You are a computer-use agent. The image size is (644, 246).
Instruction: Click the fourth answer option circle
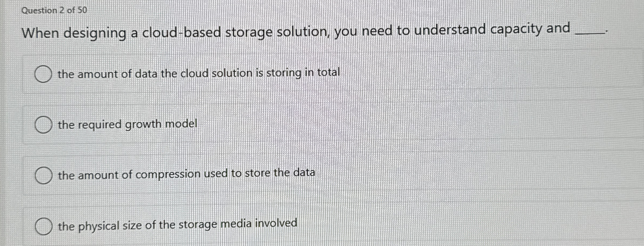pyautogui.click(x=44, y=225)
